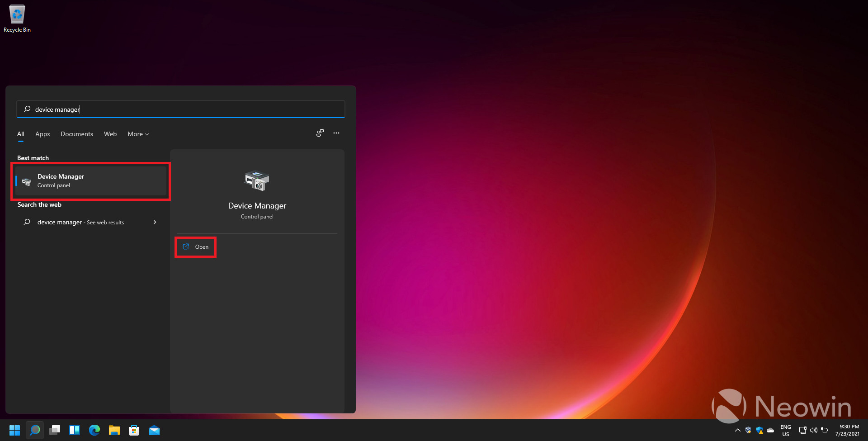Open the Recycle Bin desktop icon

(x=17, y=19)
